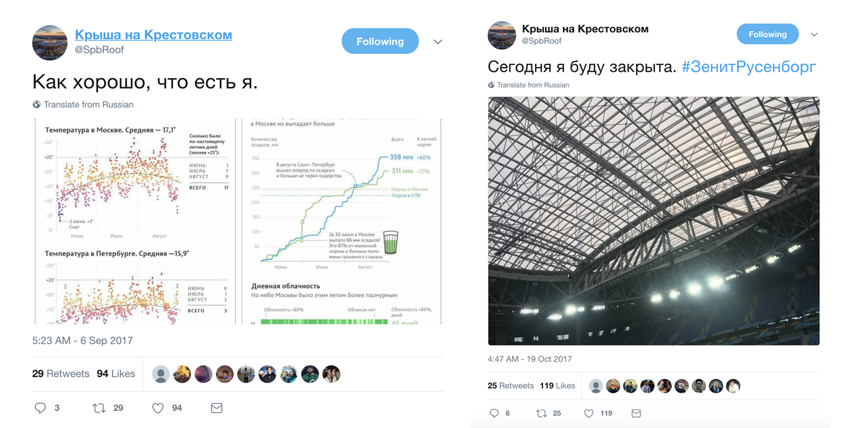Viewport: 868px width, 428px height.
Task: Toggle Following button on right tweet
Action: coord(768,34)
